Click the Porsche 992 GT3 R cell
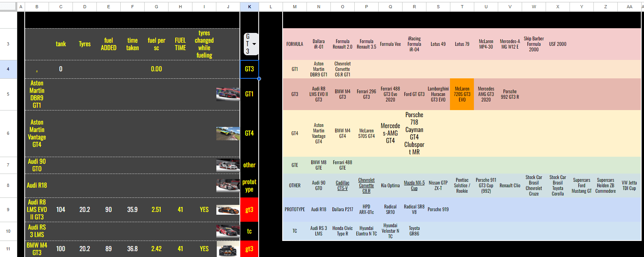Image resolution: width=644 pixels, height=257 pixels. pos(510,94)
